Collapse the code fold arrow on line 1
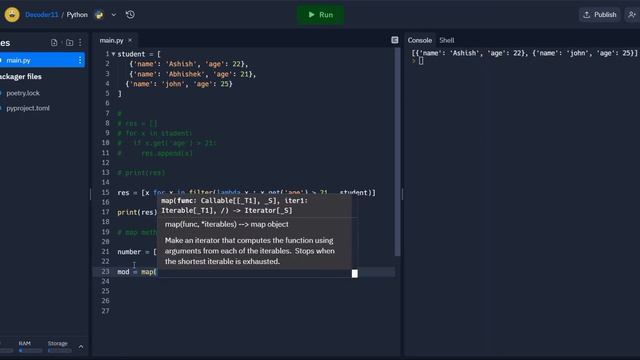640x360 pixels. (113, 54)
